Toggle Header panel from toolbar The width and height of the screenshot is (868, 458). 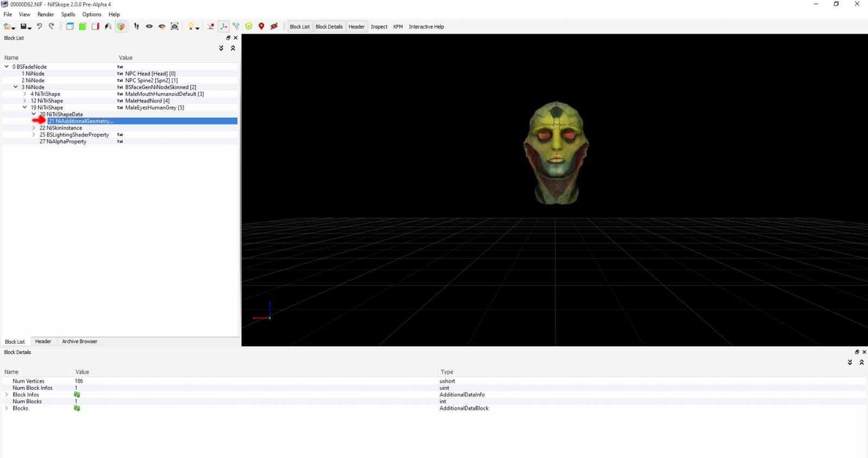tap(356, 27)
